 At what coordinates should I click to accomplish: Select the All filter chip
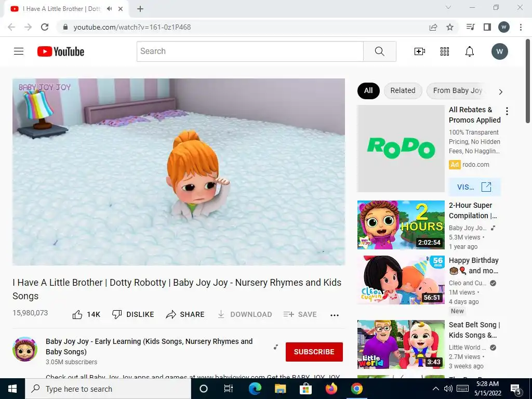[x=368, y=90]
